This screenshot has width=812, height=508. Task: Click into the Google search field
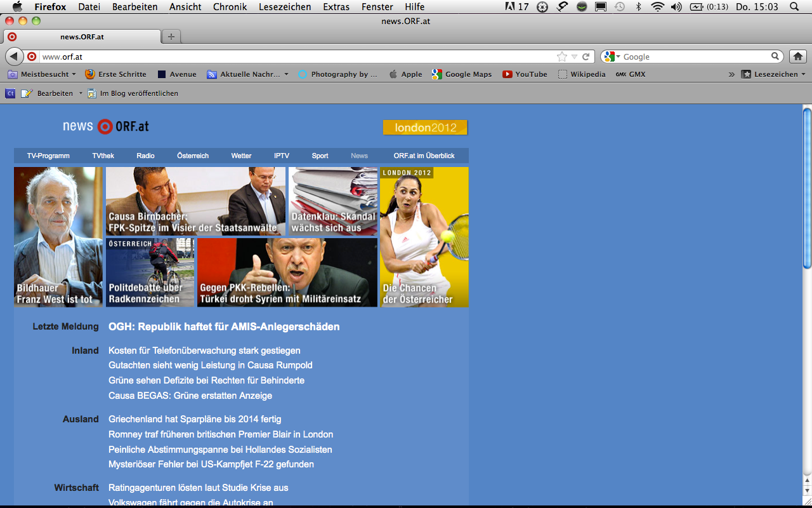[x=695, y=57]
